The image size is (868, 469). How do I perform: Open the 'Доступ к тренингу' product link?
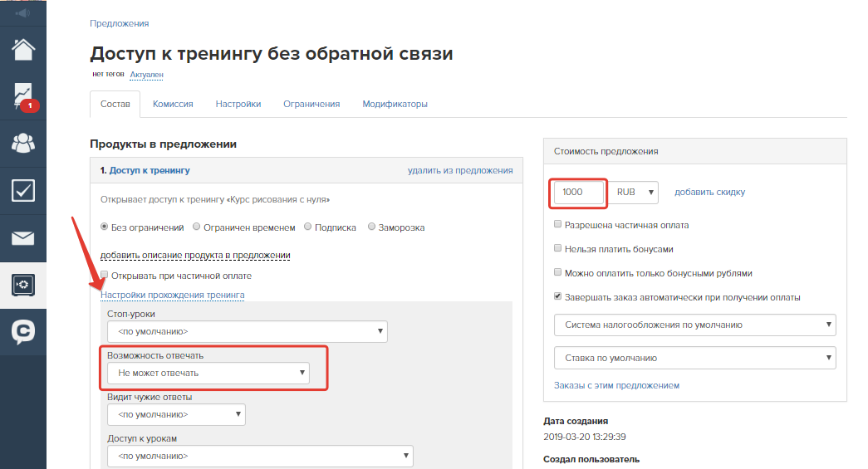pos(150,170)
